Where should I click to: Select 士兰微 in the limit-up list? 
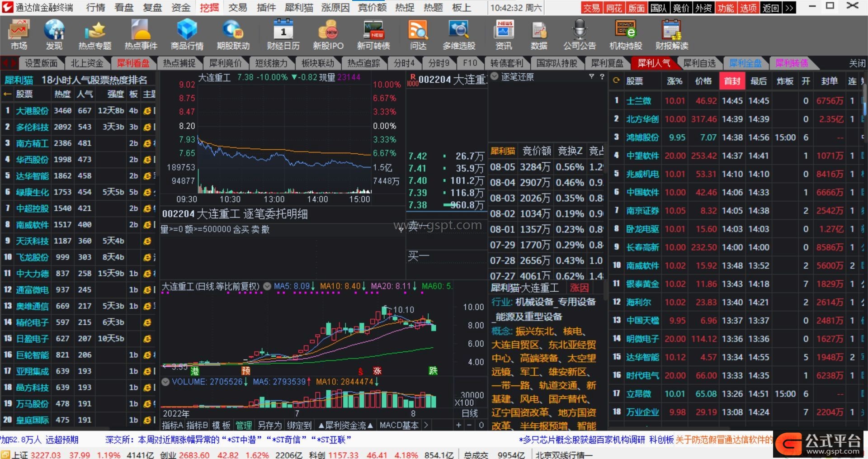(x=638, y=101)
